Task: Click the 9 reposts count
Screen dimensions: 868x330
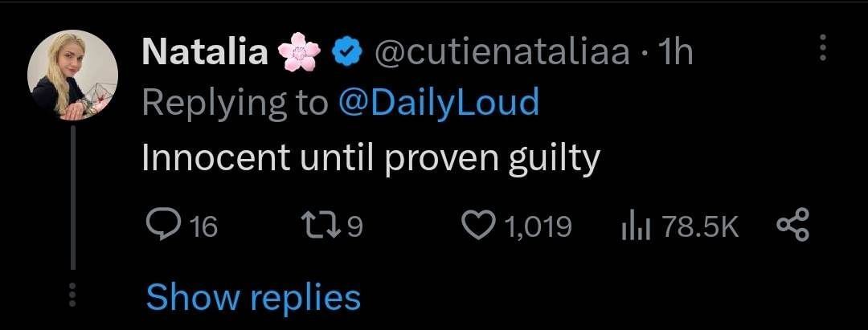Action: point(354,226)
